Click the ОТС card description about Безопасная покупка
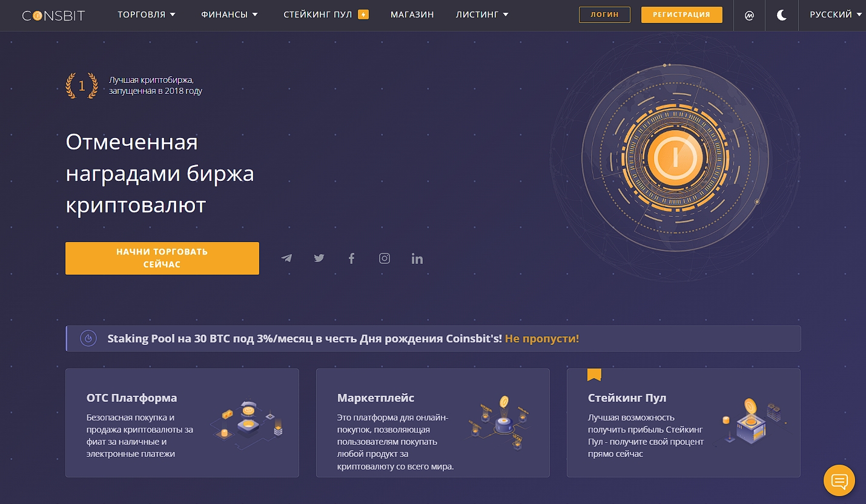The width and height of the screenshot is (866, 504). [140, 436]
